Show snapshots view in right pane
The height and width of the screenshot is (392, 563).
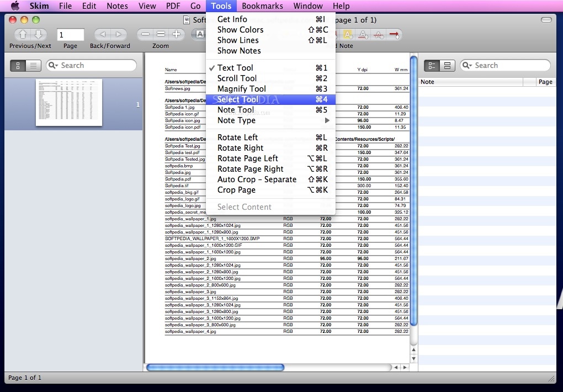(447, 65)
